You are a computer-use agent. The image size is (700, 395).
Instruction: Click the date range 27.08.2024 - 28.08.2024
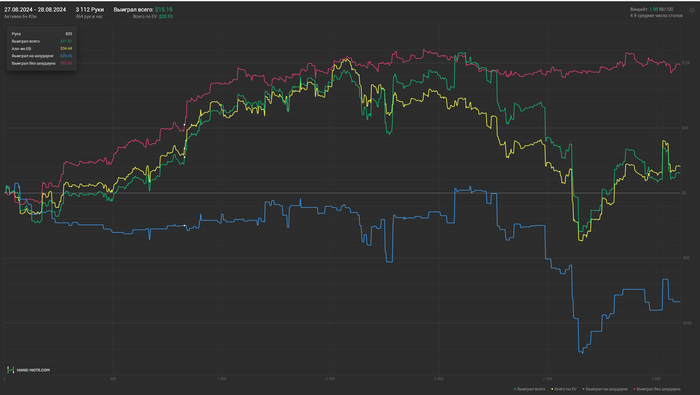[35, 9]
